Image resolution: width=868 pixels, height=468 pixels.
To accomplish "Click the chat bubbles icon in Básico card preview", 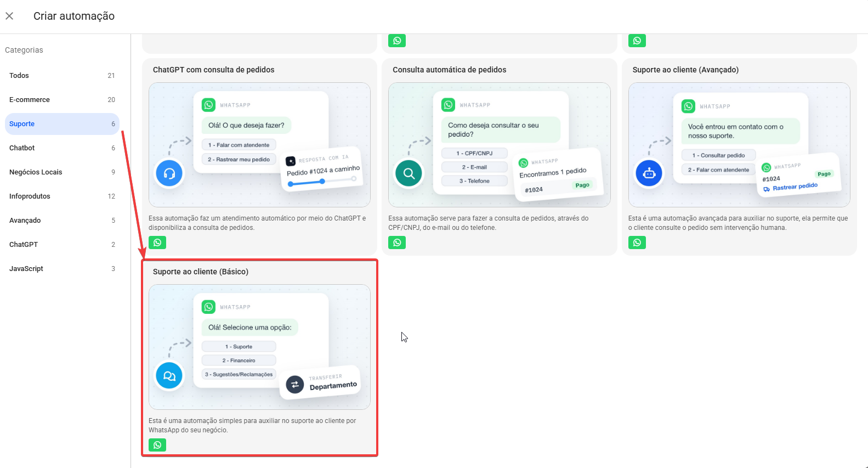I will [169, 376].
